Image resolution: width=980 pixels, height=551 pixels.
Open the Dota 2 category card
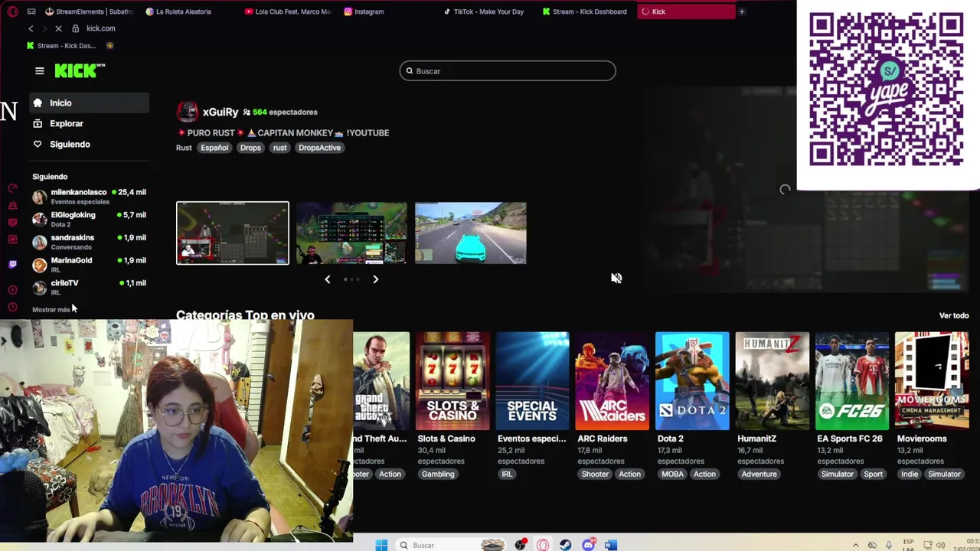point(692,381)
